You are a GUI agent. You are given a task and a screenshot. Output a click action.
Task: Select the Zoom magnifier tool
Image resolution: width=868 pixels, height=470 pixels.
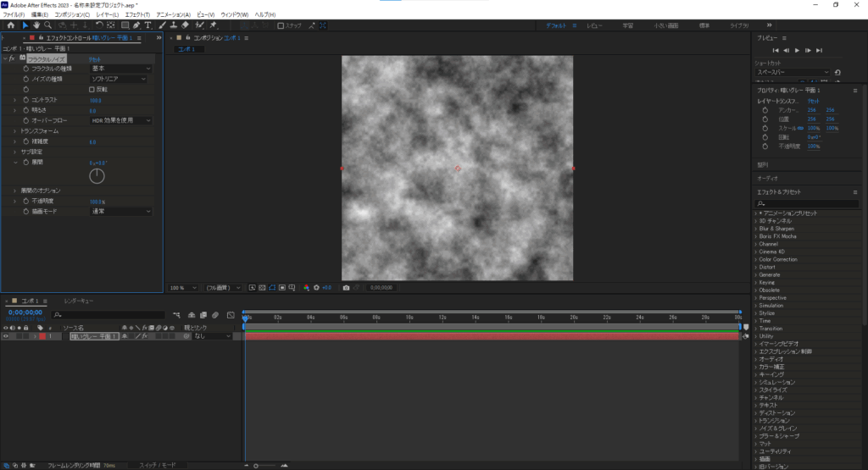(48, 25)
